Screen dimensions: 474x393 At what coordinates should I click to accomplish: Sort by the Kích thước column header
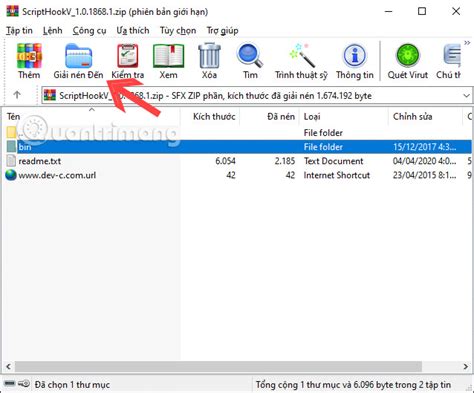214,117
